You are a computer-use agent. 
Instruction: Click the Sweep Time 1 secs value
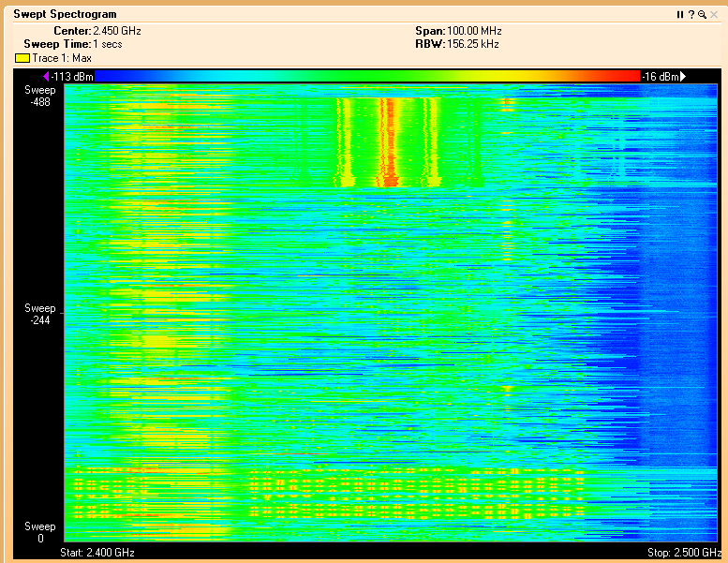tap(107, 44)
